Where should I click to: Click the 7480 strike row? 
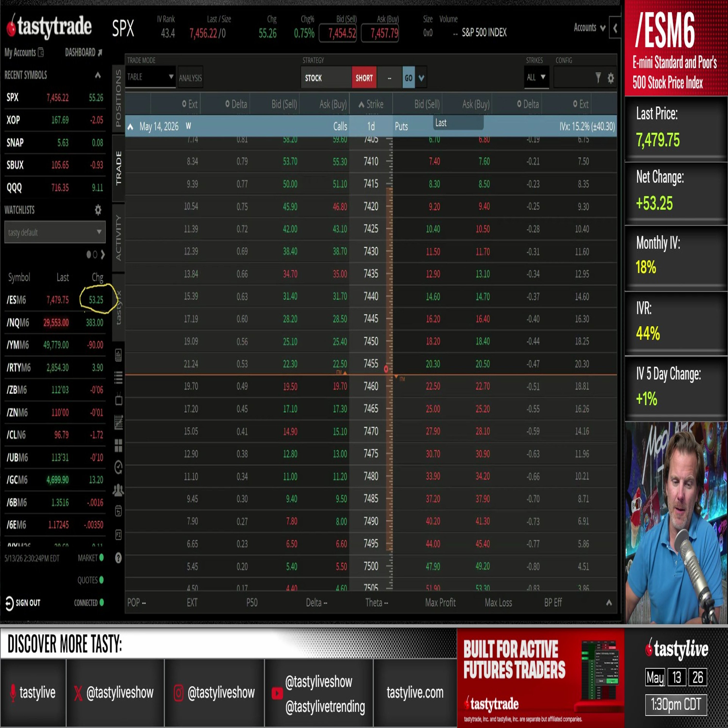pyautogui.click(x=371, y=476)
